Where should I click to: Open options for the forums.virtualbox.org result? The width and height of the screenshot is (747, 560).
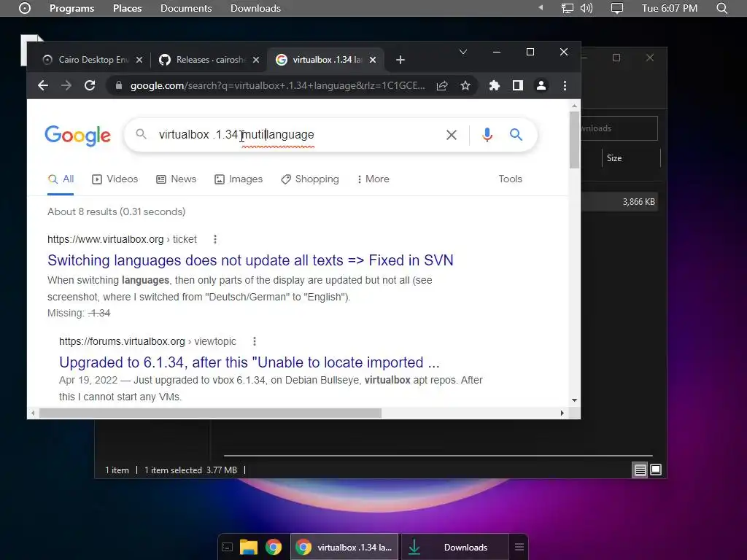255,341
